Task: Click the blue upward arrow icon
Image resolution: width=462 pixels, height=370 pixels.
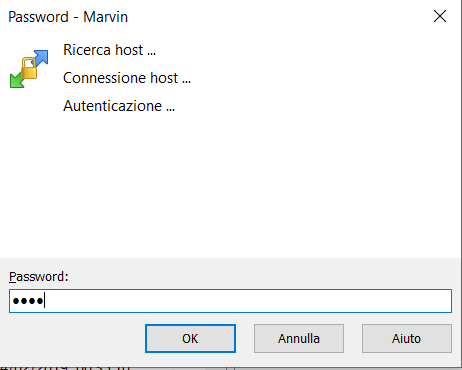Action: 41,57
